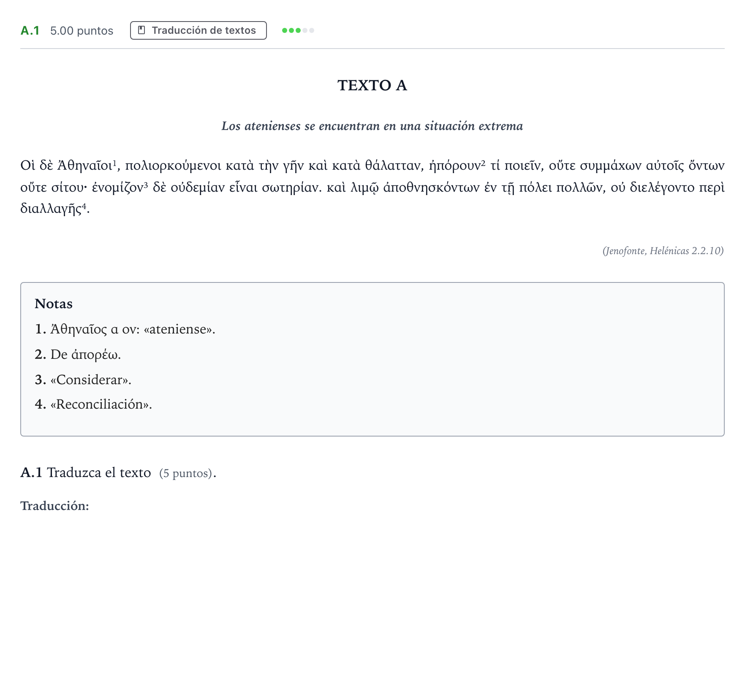Click the A.1 Traduzca el texto instruction
The width and height of the screenshot is (745, 700).
tap(86, 472)
